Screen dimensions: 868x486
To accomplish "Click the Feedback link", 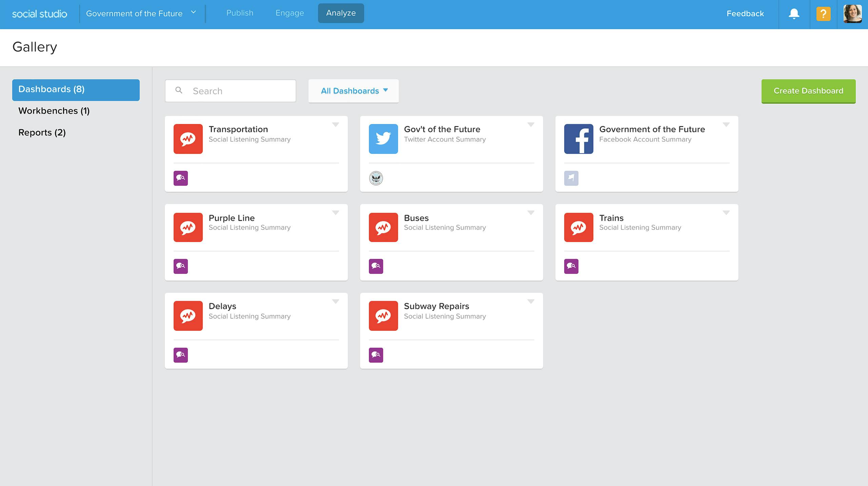I will pos(745,14).
